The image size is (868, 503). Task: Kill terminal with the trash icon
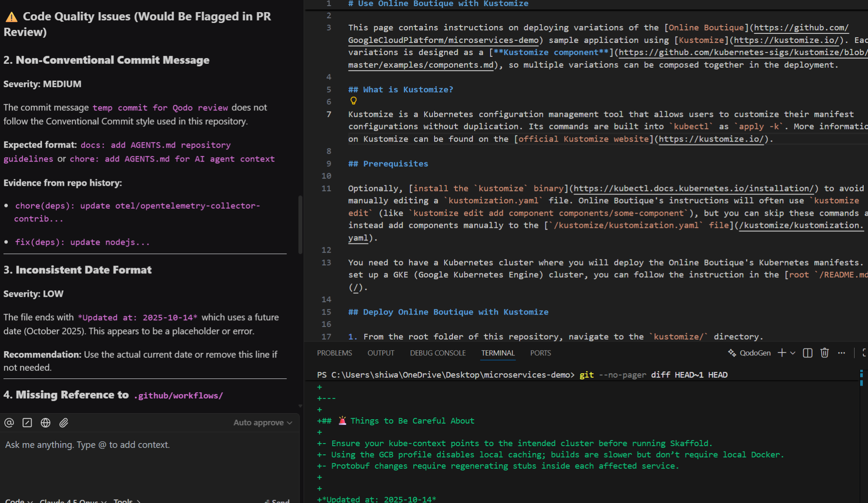click(x=825, y=353)
